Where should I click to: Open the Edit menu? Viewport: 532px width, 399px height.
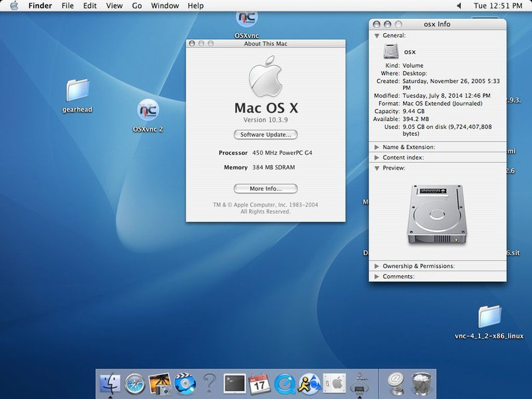point(90,6)
